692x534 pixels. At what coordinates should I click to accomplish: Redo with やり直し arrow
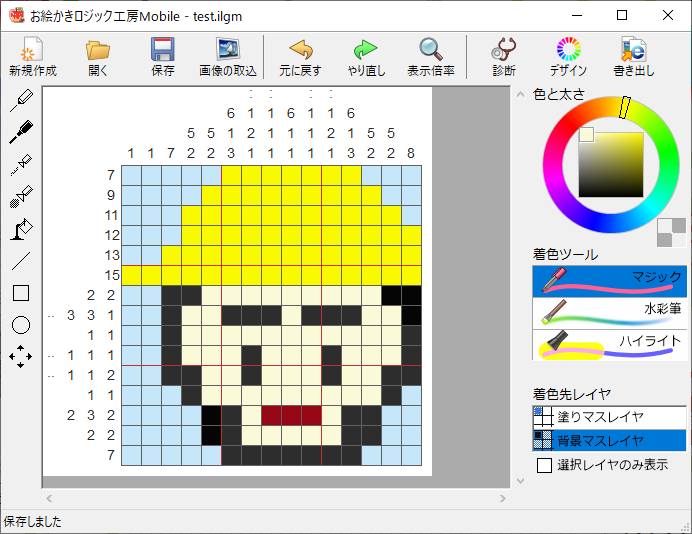pos(366,56)
